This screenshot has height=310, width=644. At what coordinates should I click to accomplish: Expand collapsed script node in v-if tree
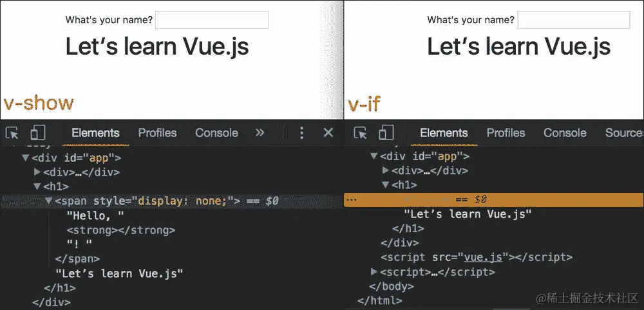tap(374, 271)
